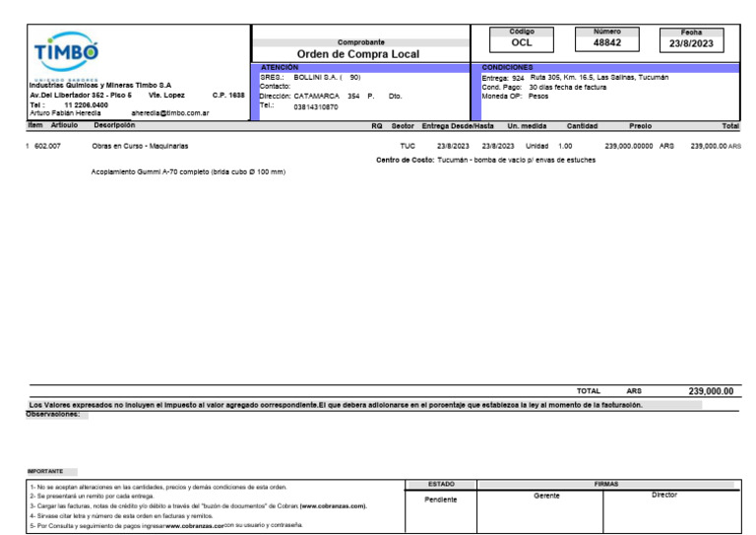The width and height of the screenshot is (756, 535).
Task: Click the address 'Av.Del Libertador 362 - Piso 5'
Action: click(81, 96)
